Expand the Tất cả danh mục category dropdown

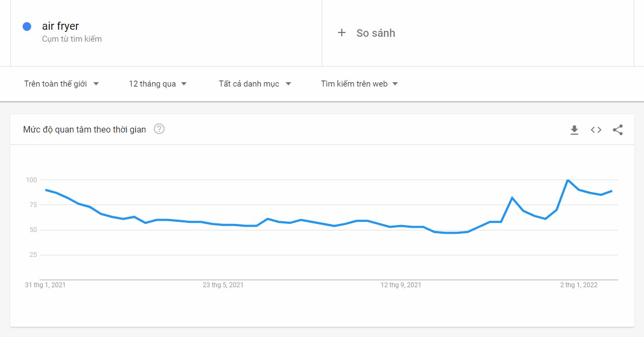click(x=255, y=84)
